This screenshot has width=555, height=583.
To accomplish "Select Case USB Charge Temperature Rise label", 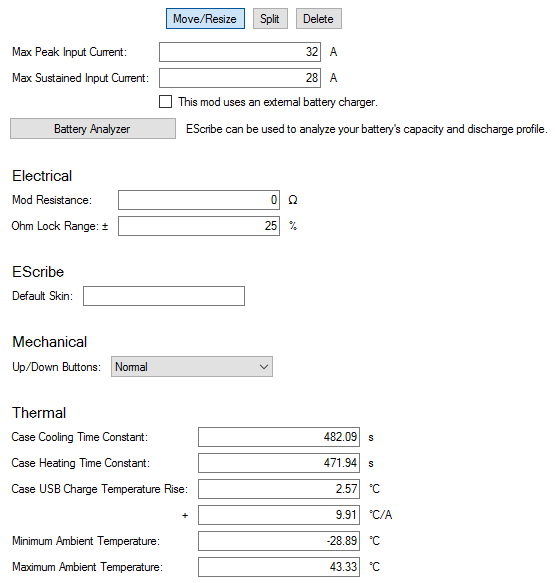I will point(100,489).
